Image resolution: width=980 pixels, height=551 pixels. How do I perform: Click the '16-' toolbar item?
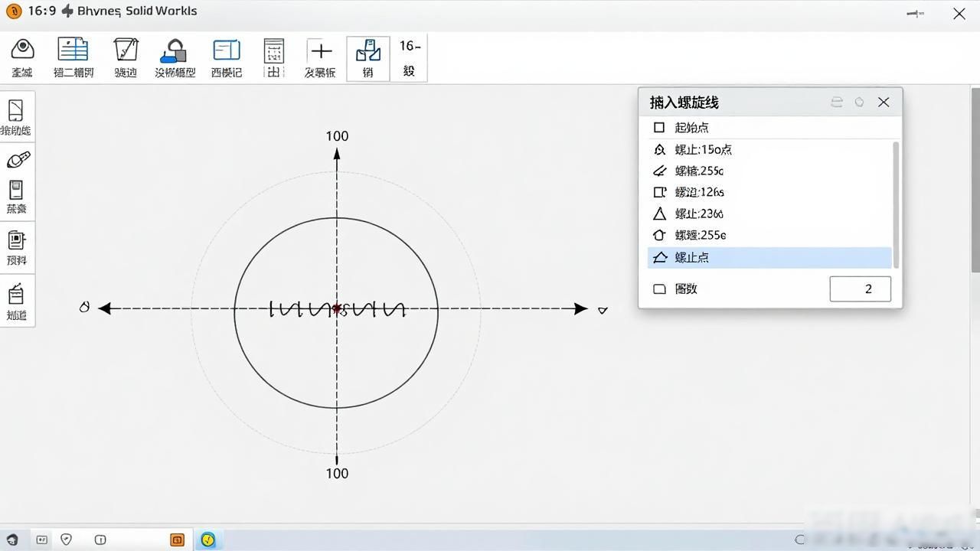[x=410, y=47]
